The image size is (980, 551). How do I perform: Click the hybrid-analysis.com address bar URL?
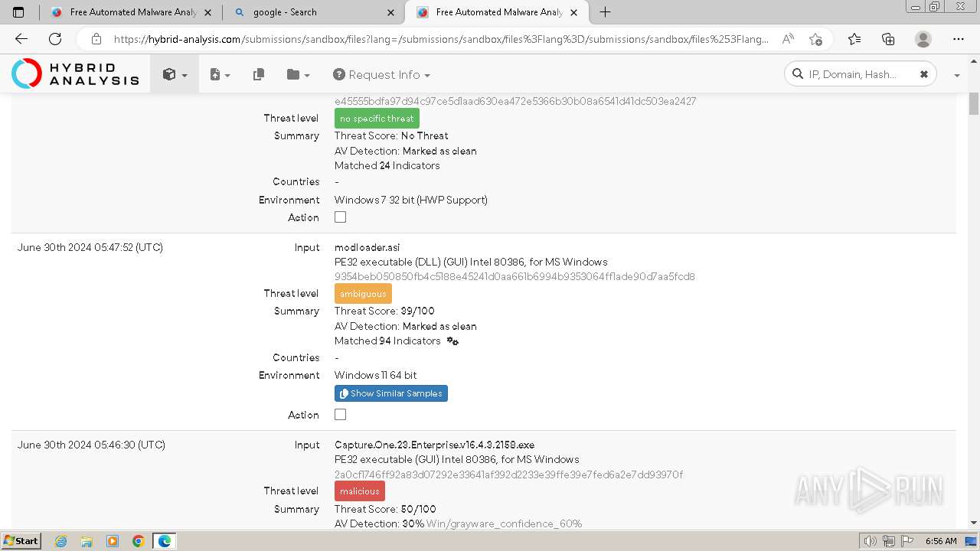[441, 39]
